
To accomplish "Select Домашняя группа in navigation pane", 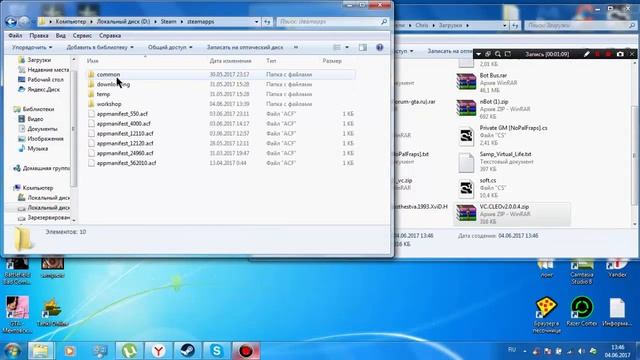I will pos(42,168).
